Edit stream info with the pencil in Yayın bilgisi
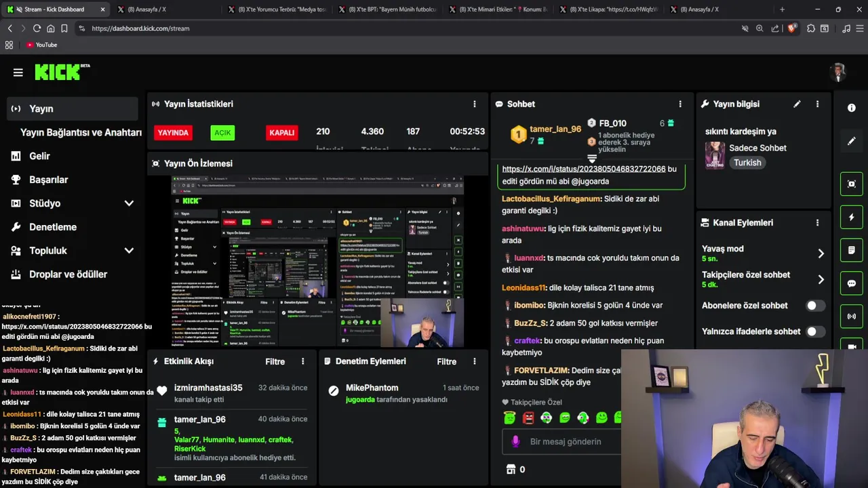 [797, 104]
